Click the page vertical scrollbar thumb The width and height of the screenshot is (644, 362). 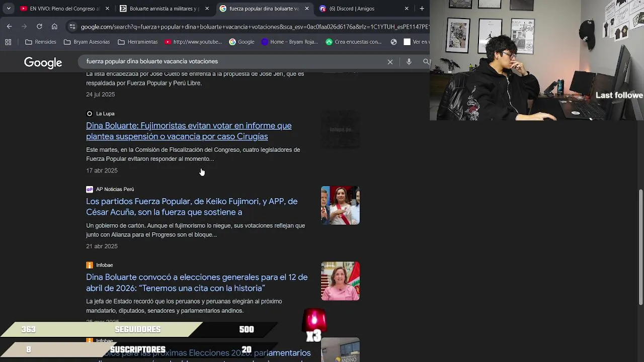tap(640, 247)
